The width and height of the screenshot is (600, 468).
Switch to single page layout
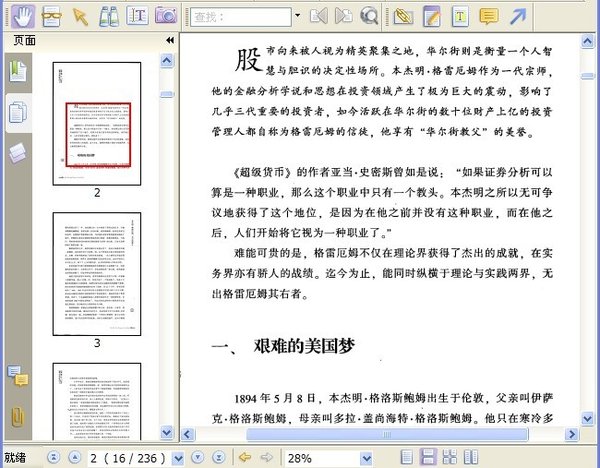(406, 457)
